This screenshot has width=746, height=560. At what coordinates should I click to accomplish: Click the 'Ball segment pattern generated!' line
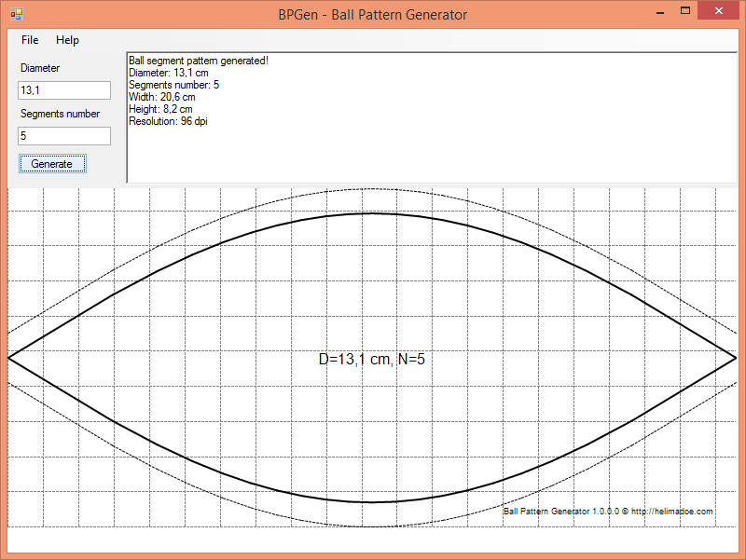tap(199, 61)
